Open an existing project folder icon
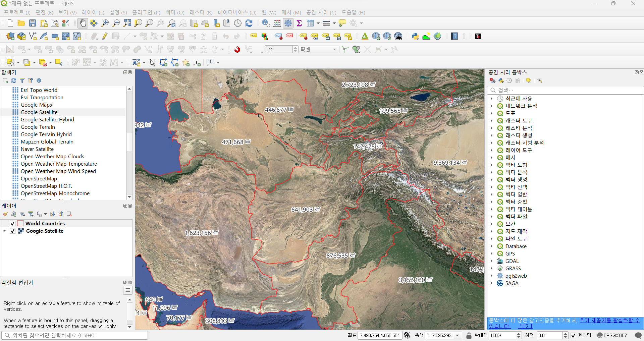The width and height of the screenshot is (644, 341). pyautogui.click(x=21, y=23)
